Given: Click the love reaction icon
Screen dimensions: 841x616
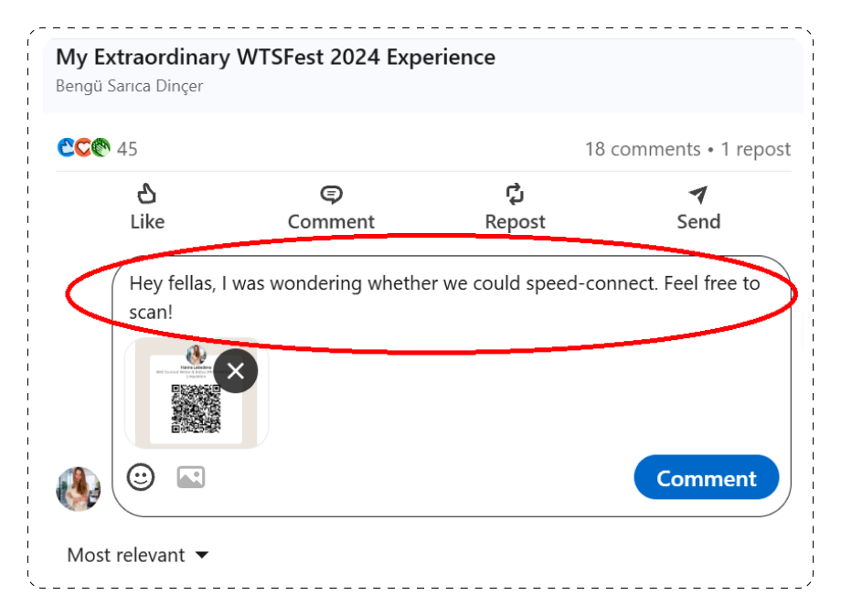Looking at the screenshot, I should click(82, 148).
